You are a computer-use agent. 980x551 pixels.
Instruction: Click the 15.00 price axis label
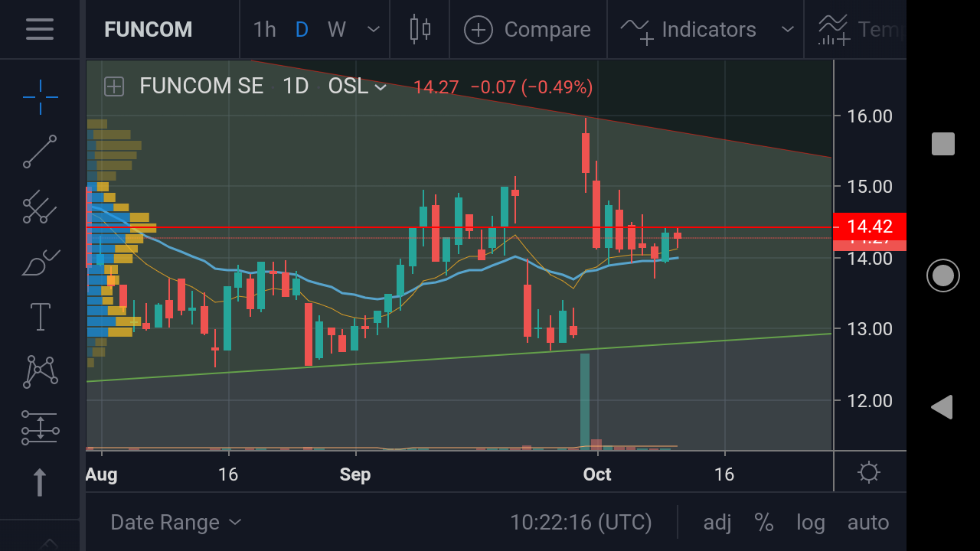[x=870, y=187]
